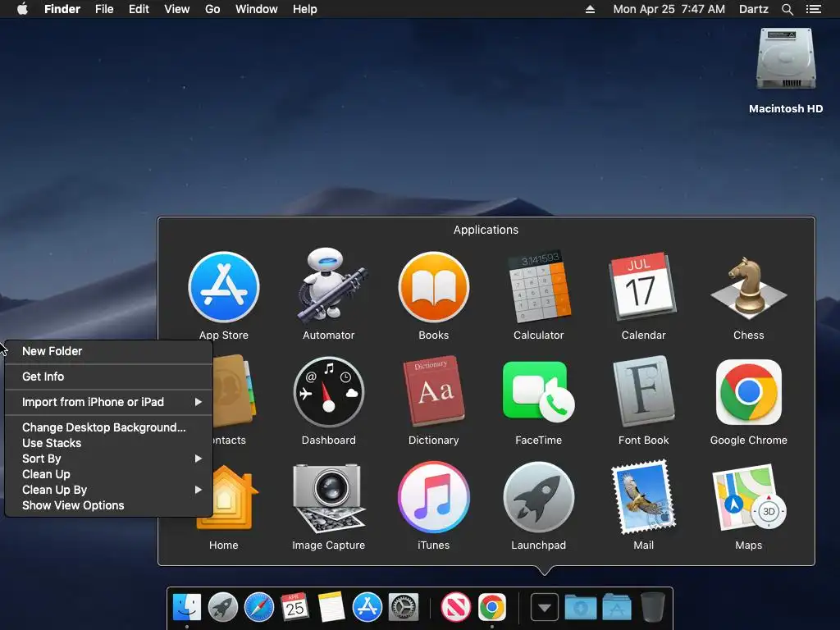This screenshot has width=840, height=630.
Task: Open Macintosh HD drive on desktop
Action: [x=786, y=59]
